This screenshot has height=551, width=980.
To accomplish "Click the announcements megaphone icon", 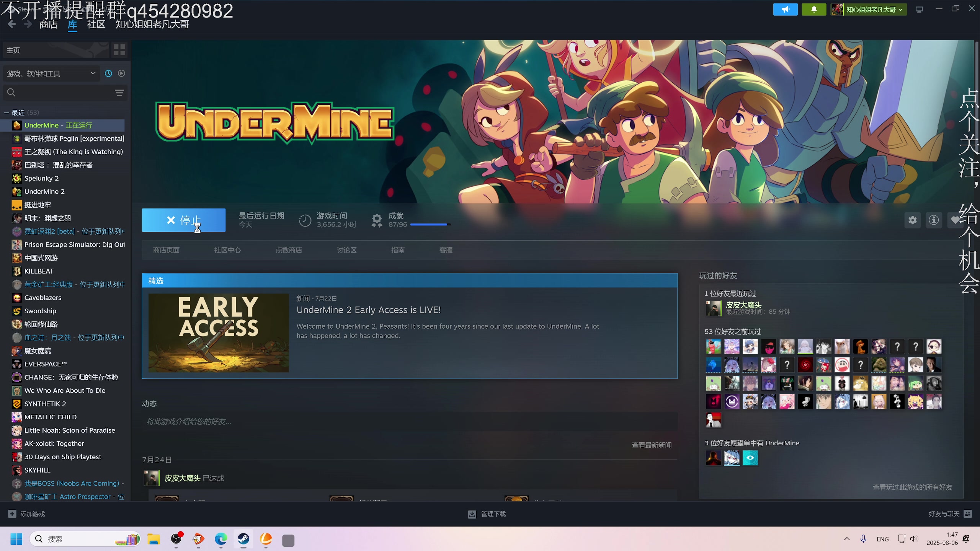I will (x=785, y=10).
